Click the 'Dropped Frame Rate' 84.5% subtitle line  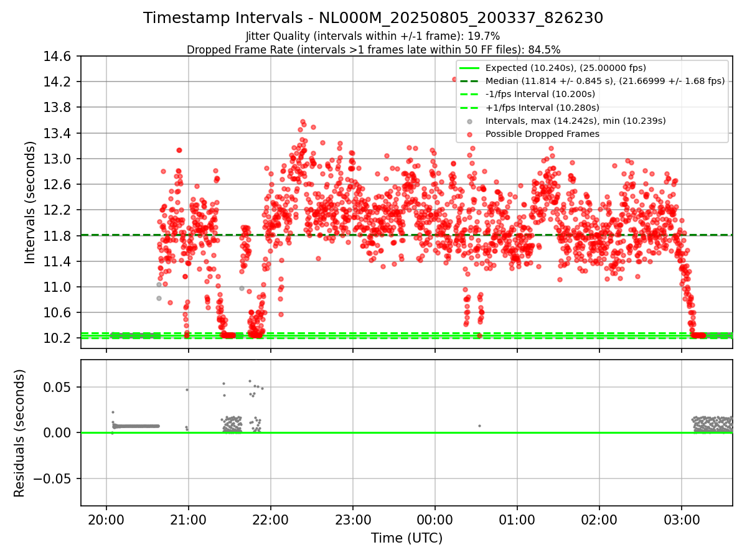[x=374, y=49]
